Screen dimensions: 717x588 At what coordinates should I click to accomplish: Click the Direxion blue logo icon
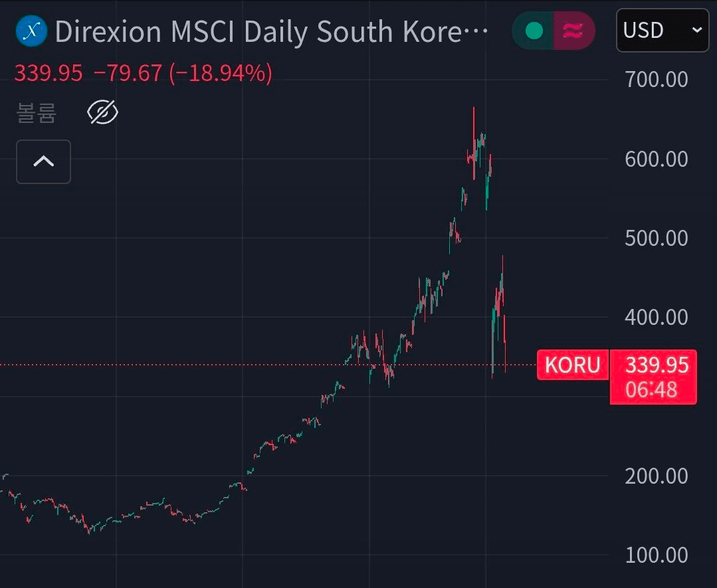point(31,31)
